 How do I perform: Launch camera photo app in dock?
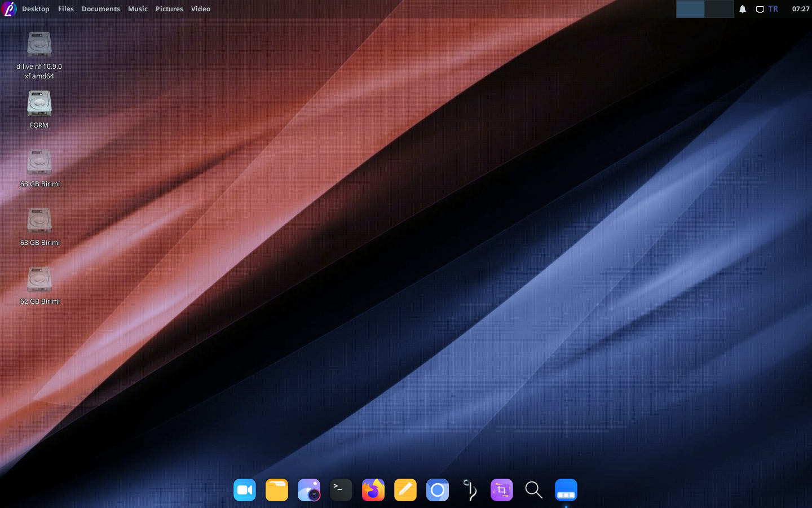pyautogui.click(x=309, y=490)
